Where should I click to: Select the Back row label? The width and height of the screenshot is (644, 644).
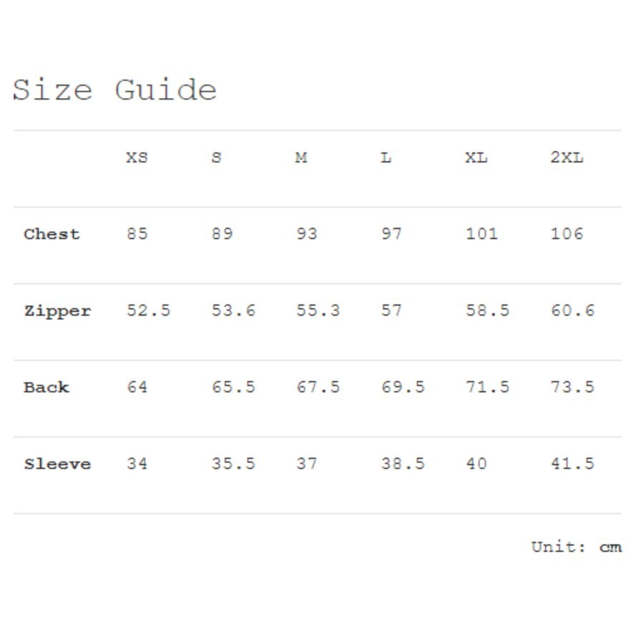[47, 387]
